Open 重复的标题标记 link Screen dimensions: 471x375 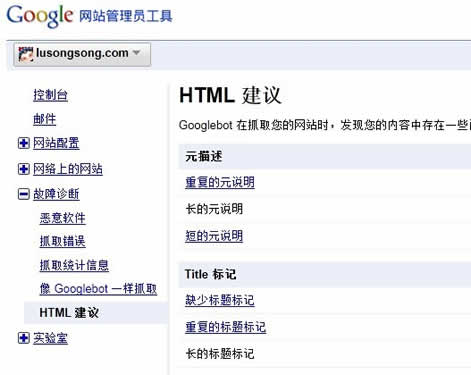(226, 327)
